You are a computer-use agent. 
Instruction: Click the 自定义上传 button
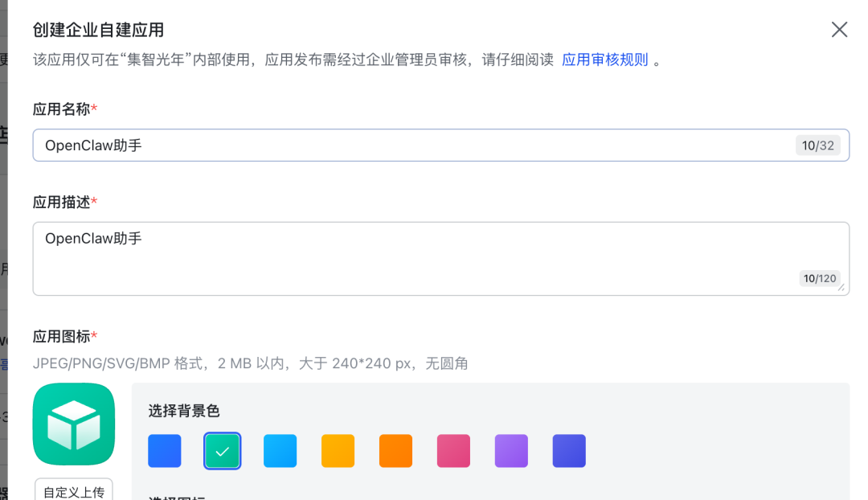[x=74, y=491]
